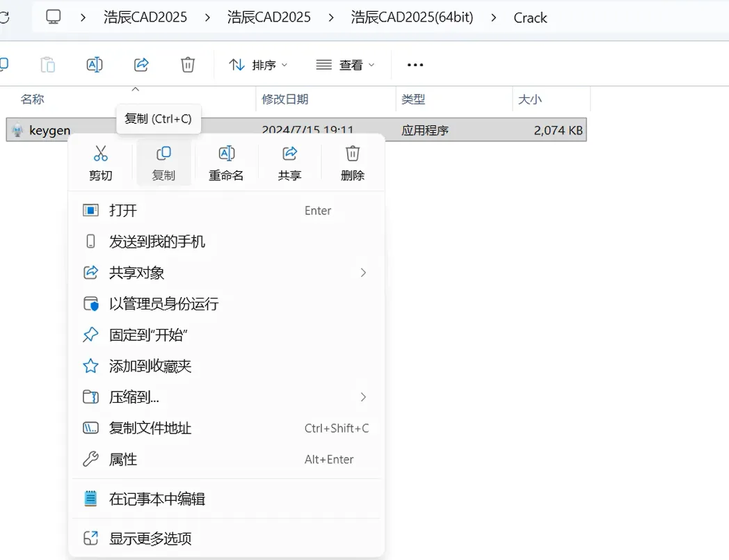729x560 pixels.
Task: Expand the 共享对象 submenu arrow
Action: coord(363,273)
